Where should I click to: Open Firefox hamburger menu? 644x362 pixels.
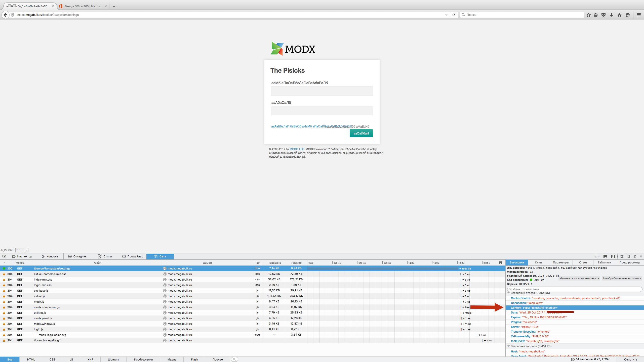click(x=638, y=15)
